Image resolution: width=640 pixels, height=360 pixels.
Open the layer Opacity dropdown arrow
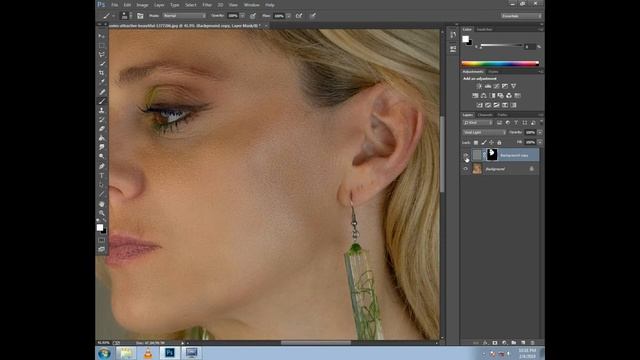(x=540, y=132)
